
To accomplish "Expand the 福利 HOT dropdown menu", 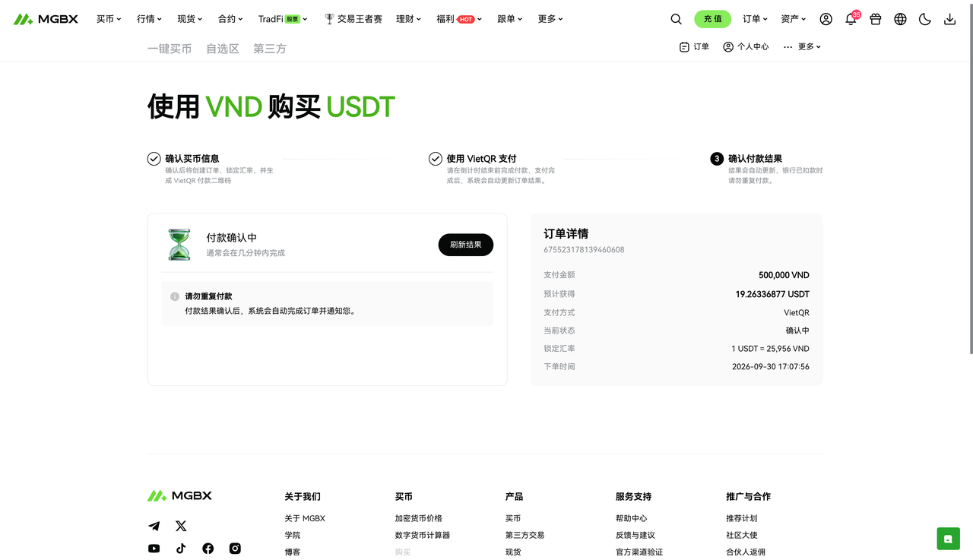I will point(459,19).
